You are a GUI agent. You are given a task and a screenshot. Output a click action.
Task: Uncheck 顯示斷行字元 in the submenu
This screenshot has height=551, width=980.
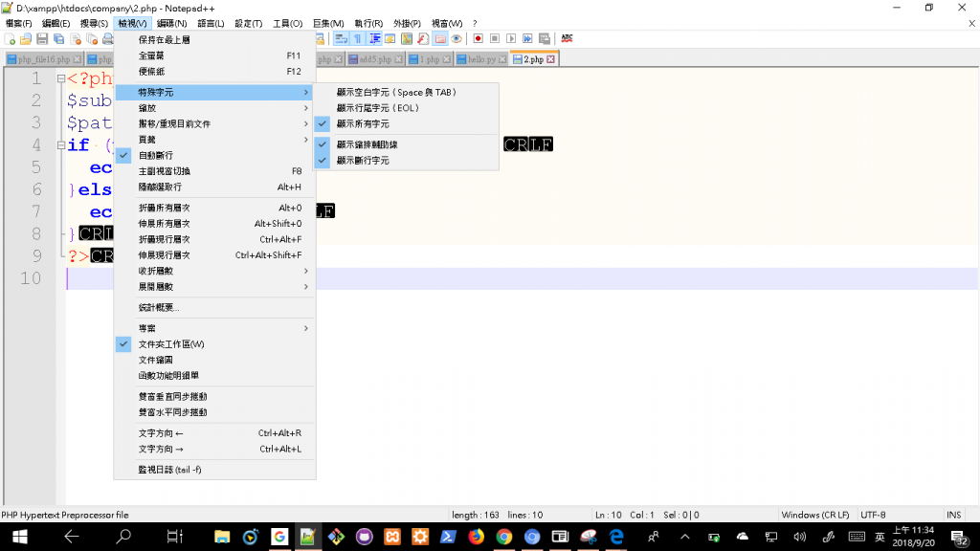click(x=406, y=161)
